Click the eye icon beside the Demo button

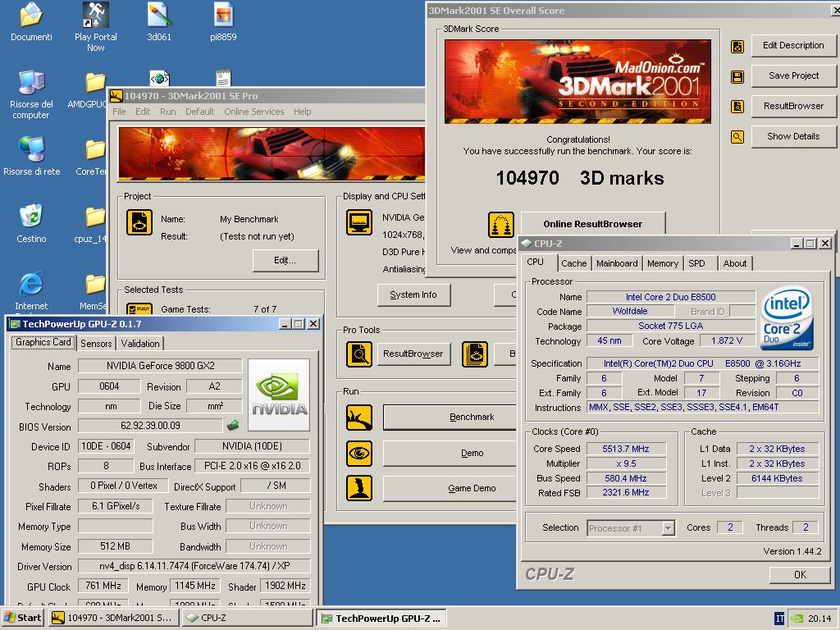click(359, 453)
